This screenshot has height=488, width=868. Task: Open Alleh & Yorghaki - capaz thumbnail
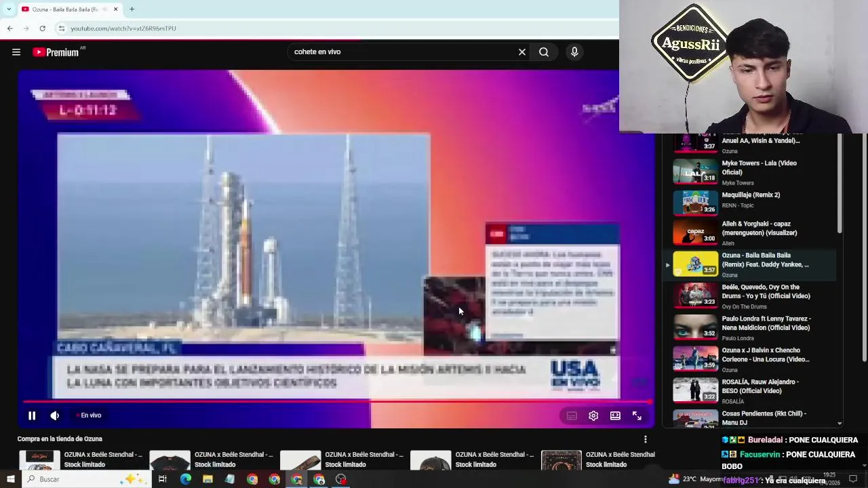pos(695,232)
